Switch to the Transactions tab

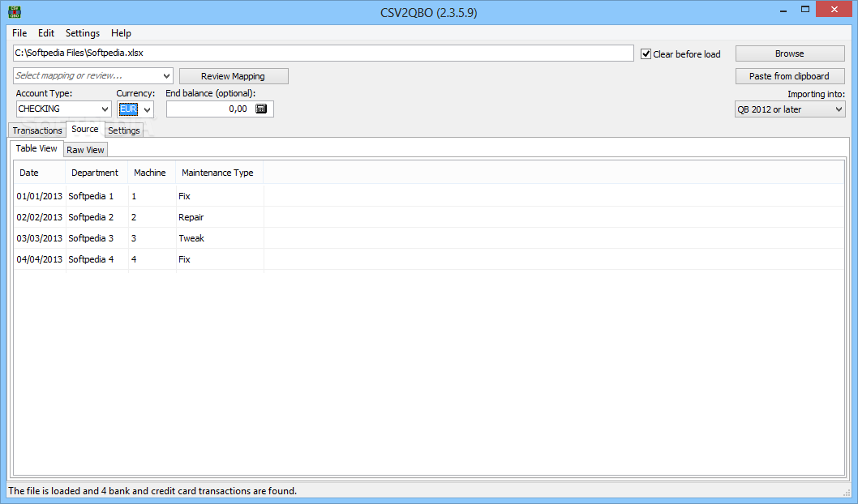point(37,130)
